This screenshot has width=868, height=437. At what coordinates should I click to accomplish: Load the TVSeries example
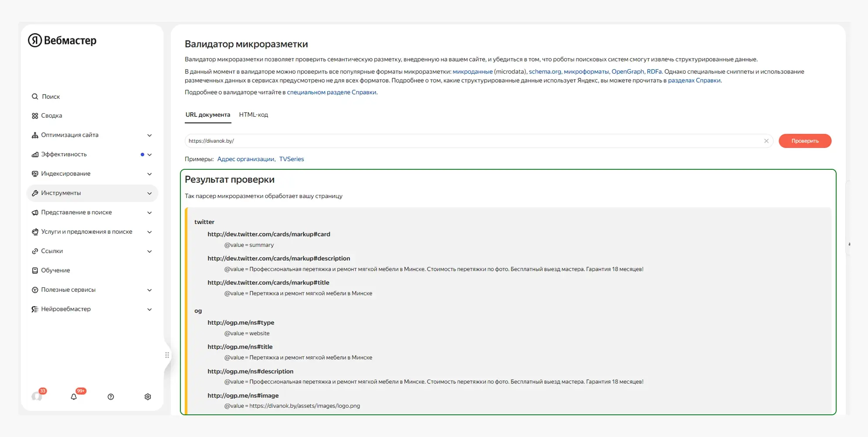[x=292, y=159]
